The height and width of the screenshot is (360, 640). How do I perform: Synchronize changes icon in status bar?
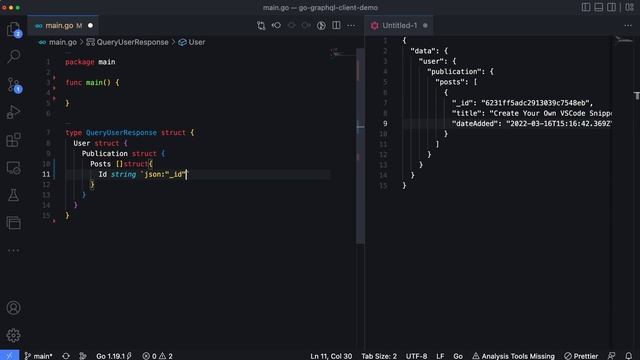point(66,356)
